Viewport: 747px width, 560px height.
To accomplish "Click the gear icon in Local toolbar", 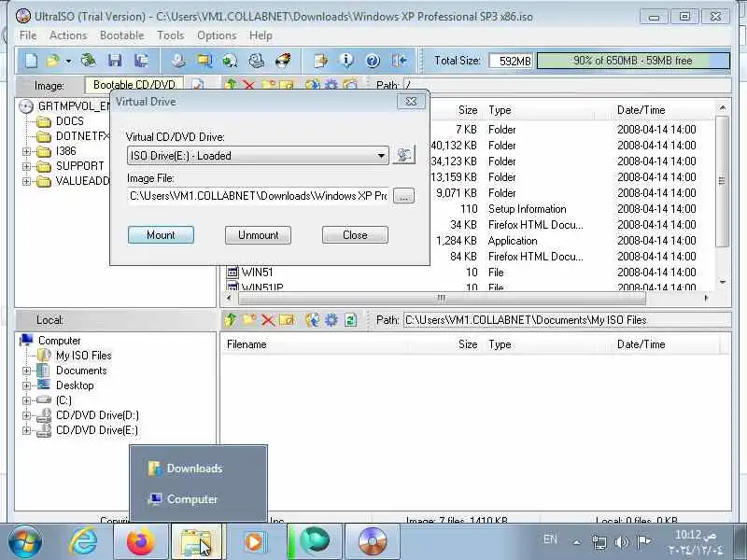I will point(331,320).
